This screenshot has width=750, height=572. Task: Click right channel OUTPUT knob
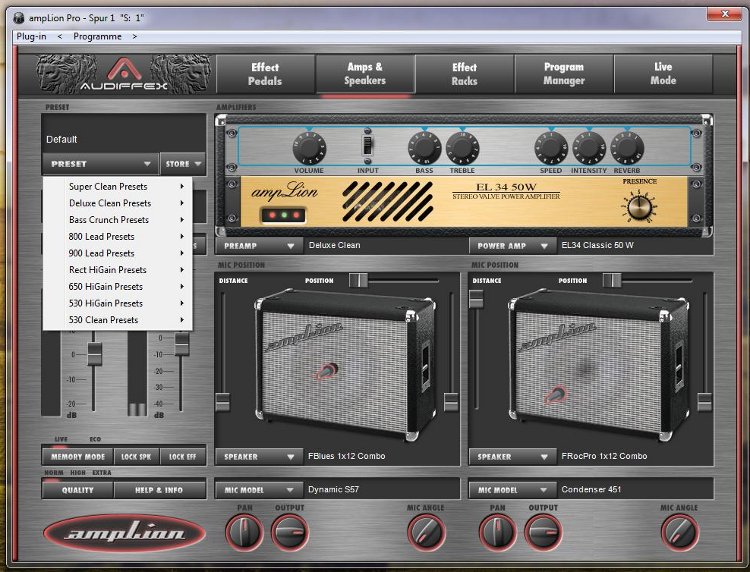(543, 532)
